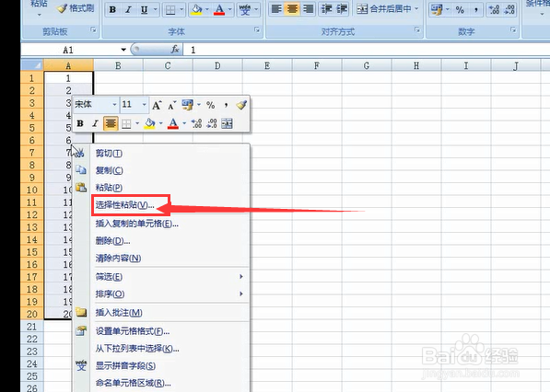Choose 设置单元格格式(F)... menu item
Viewport: 550px width, 392px height.
pyautogui.click(x=161, y=331)
